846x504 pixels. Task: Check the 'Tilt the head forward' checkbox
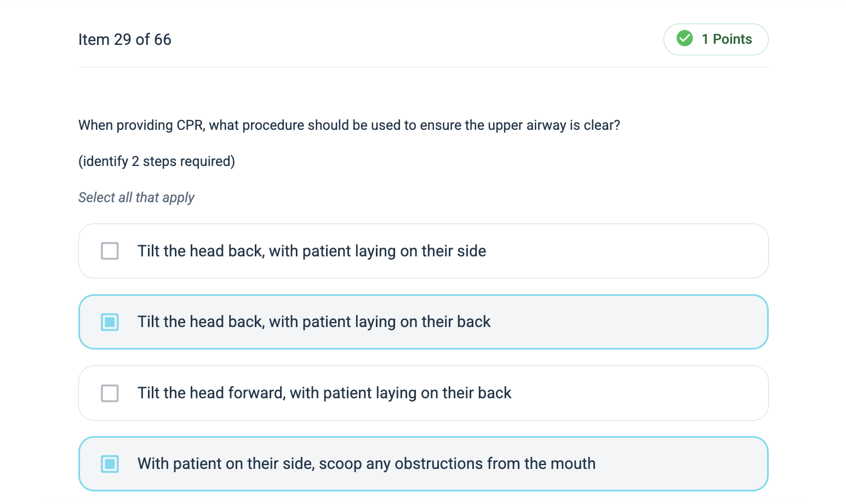click(x=110, y=393)
